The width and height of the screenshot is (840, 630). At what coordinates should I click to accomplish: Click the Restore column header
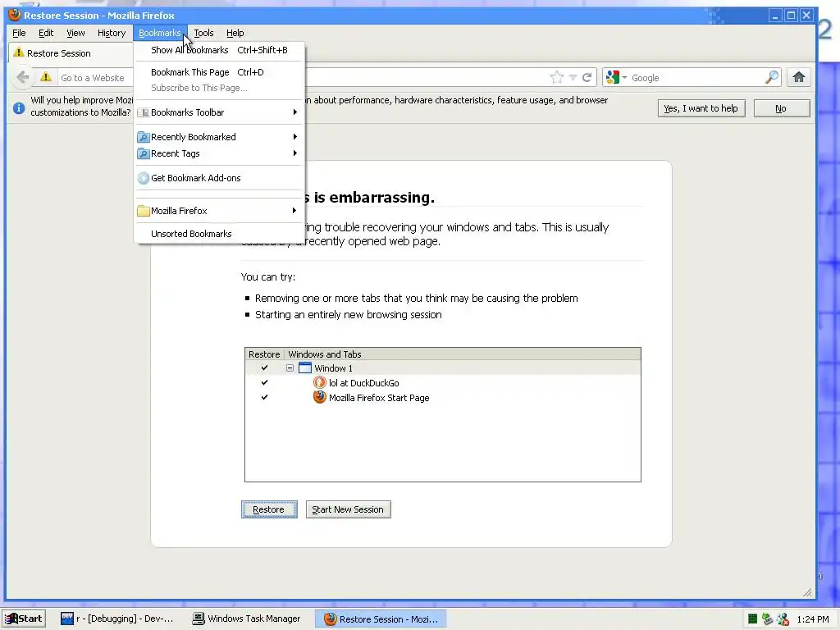pos(264,354)
